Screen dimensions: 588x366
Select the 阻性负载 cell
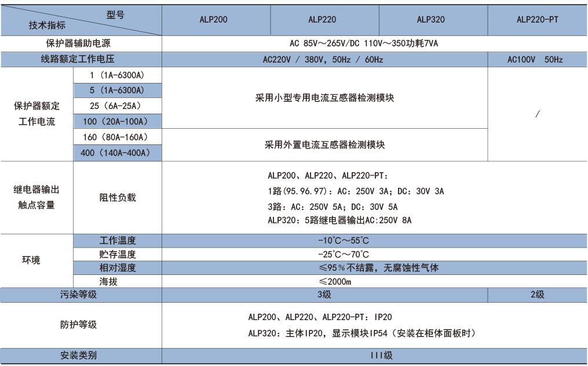(117, 197)
